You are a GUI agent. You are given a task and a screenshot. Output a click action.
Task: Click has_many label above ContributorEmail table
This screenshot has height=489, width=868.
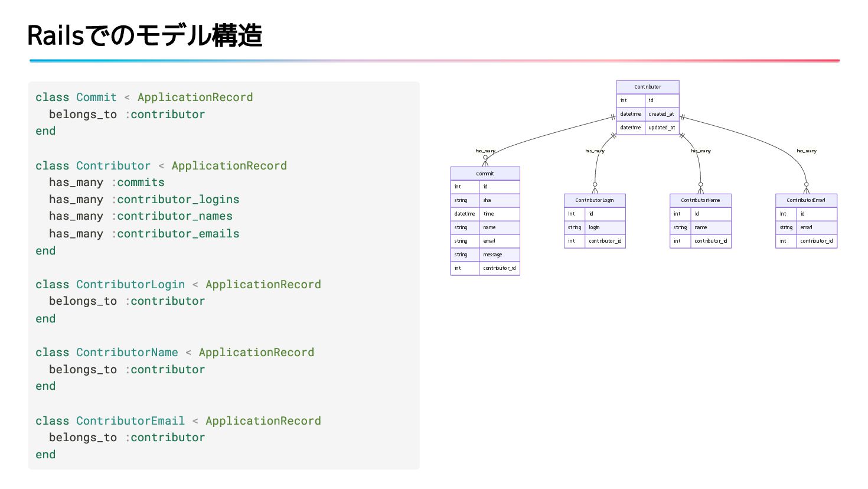(807, 151)
